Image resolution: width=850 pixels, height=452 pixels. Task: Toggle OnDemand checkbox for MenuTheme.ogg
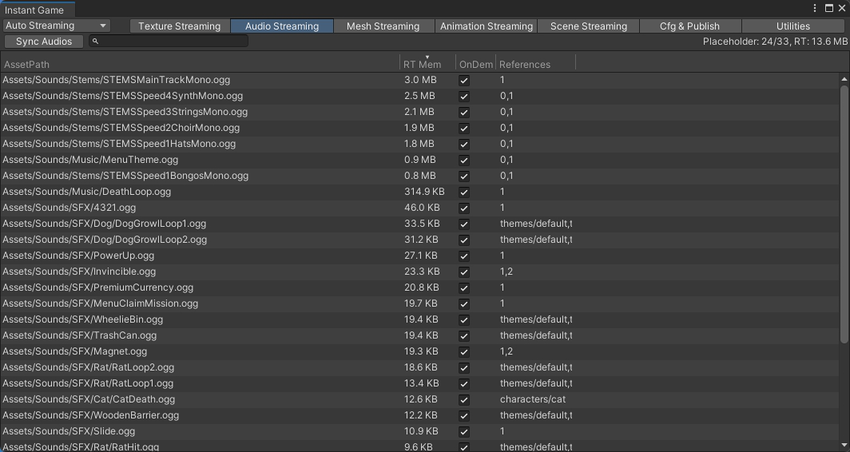click(x=464, y=159)
